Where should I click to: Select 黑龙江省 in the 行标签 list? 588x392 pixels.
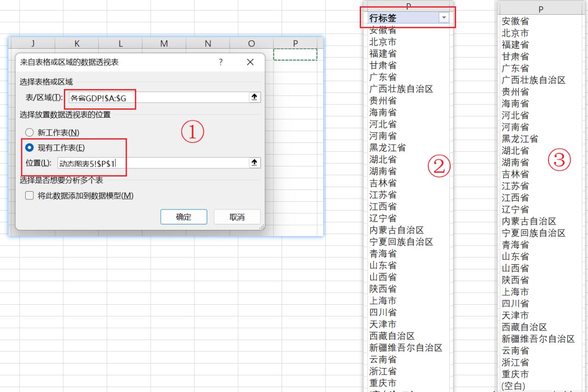[x=387, y=148]
